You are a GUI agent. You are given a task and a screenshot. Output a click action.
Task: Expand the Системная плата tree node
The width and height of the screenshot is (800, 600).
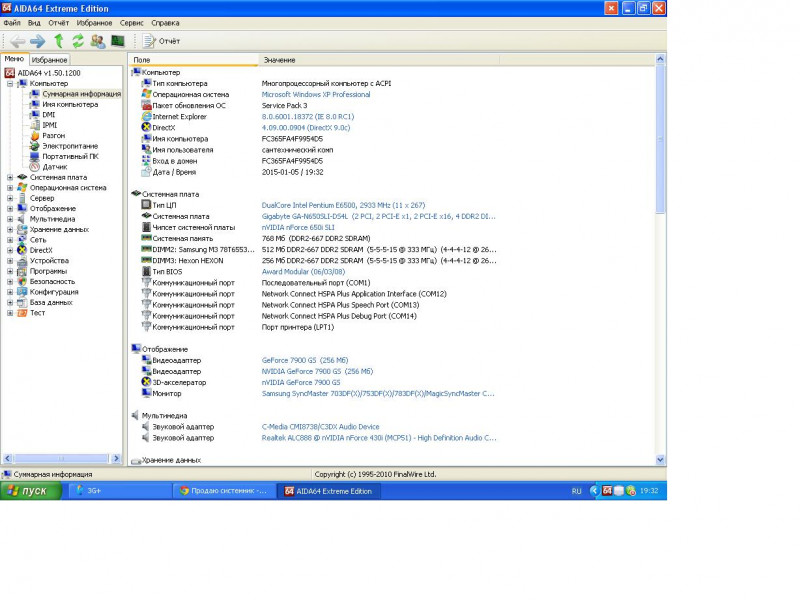tap(10, 178)
